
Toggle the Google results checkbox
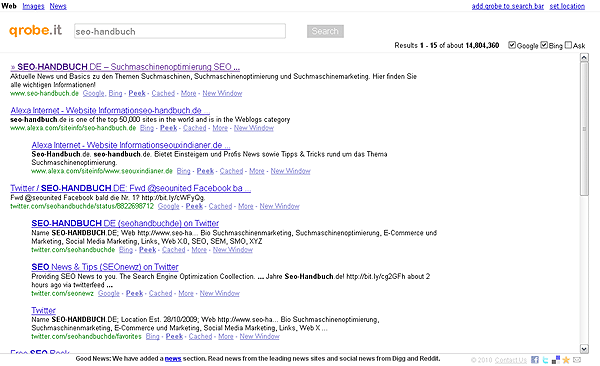(512, 45)
